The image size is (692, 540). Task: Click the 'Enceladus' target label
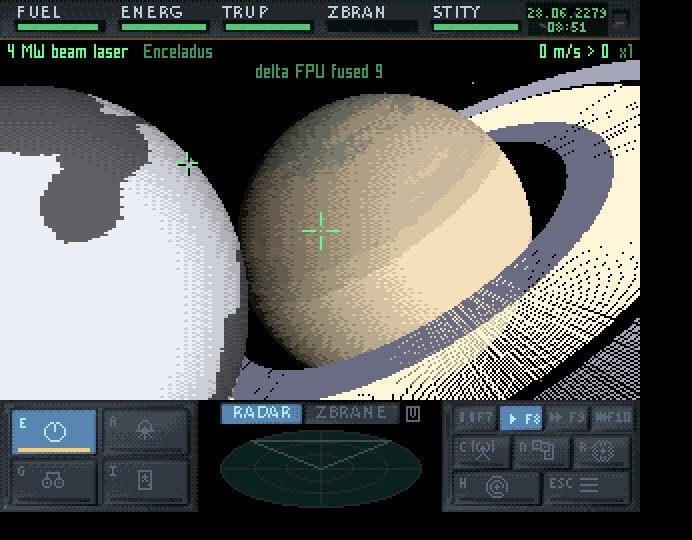click(178, 52)
